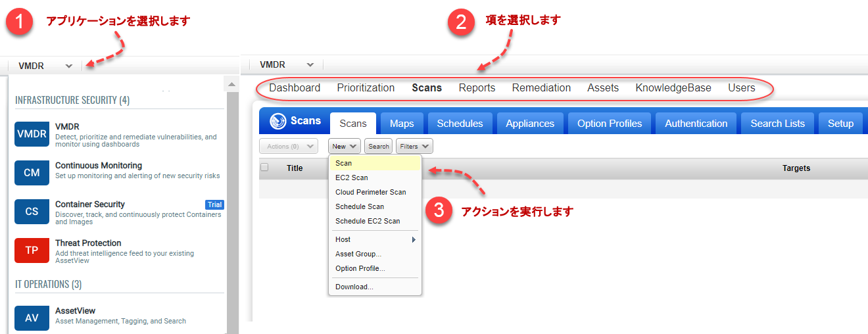Choose Scan from the New menu
Screen dimensions: 868x334
coord(375,163)
